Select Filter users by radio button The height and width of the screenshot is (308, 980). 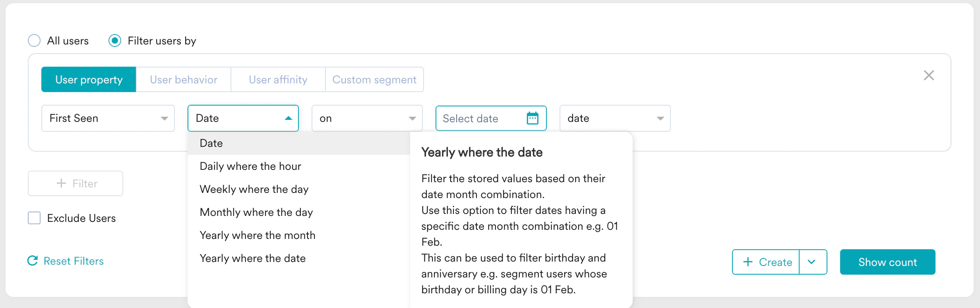click(x=115, y=40)
